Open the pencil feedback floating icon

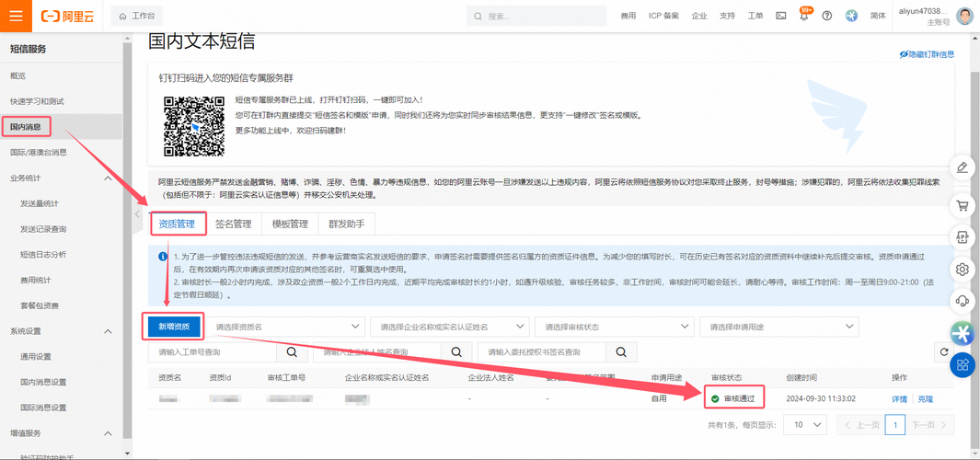click(x=963, y=167)
